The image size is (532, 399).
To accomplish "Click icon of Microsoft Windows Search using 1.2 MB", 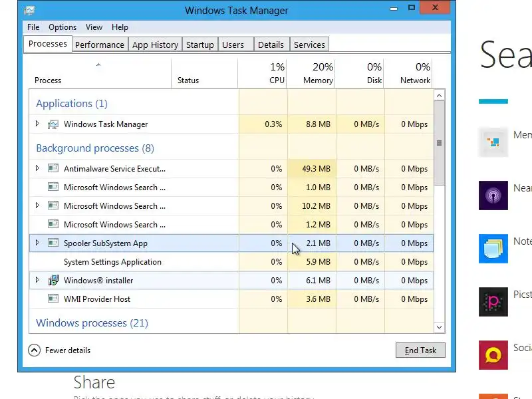I will click(x=53, y=224).
